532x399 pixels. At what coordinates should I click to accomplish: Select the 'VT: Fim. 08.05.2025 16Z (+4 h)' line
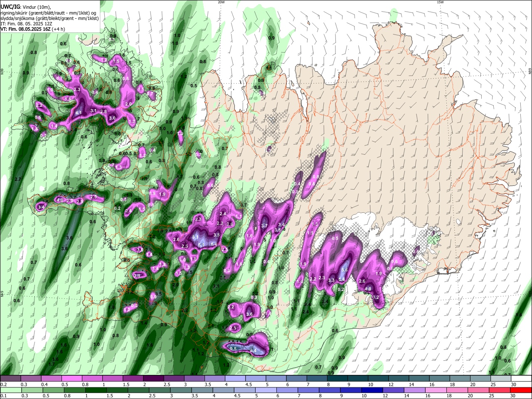(32, 29)
